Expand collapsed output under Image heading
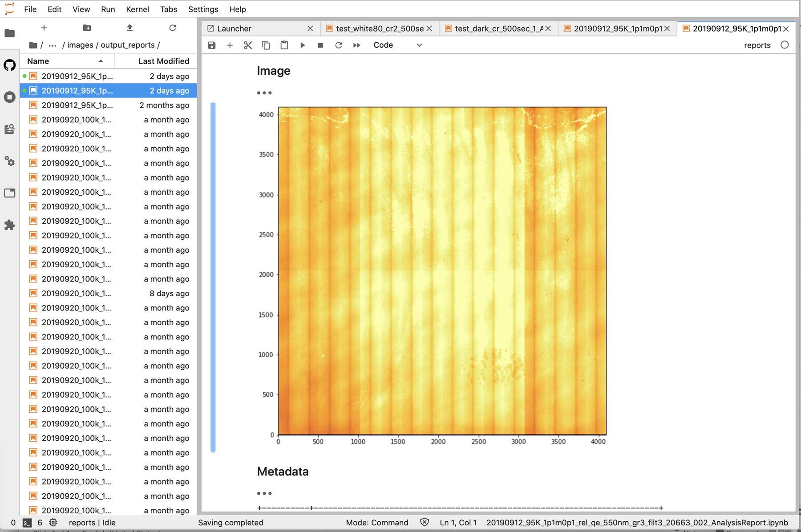The width and height of the screenshot is (801, 532). coord(264,93)
